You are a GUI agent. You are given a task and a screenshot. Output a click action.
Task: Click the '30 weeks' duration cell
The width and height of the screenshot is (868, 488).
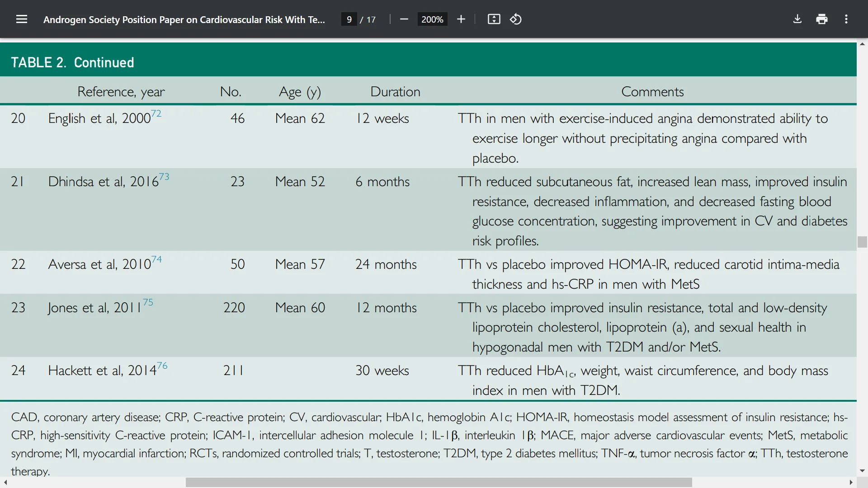click(382, 371)
